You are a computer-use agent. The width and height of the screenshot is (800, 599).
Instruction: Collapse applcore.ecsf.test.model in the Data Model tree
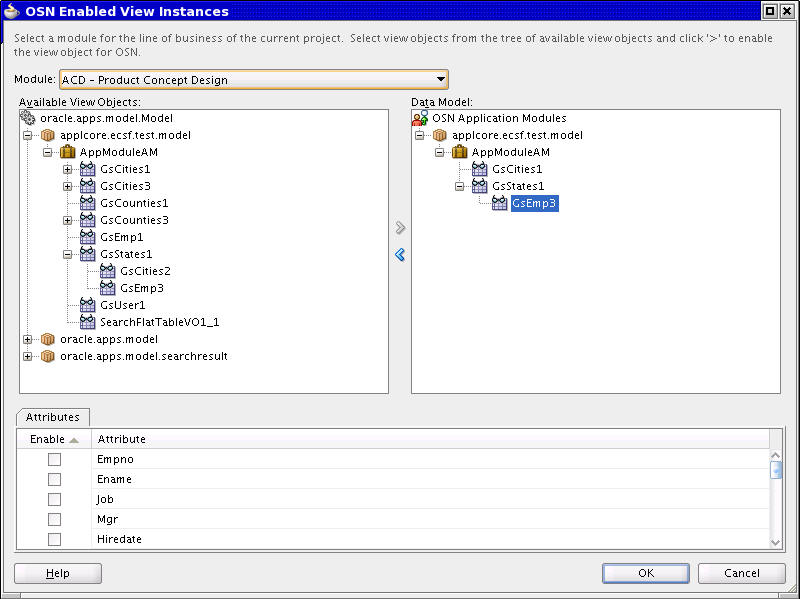(419, 135)
